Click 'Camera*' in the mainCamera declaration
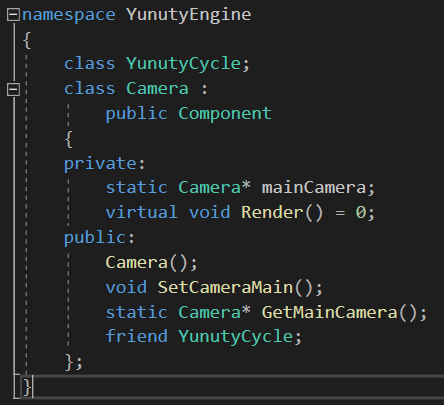This screenshot has width=444, height=405. [214, 188]
